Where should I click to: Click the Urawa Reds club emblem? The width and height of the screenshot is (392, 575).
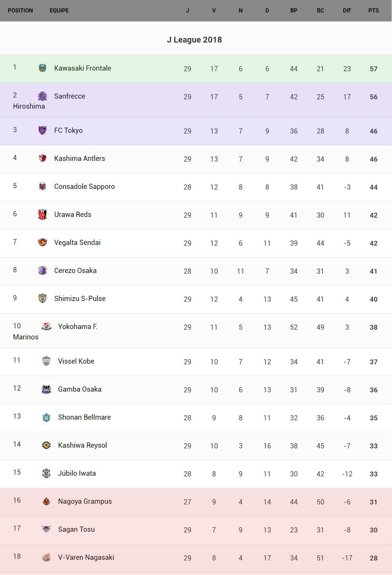[x=43, y=215]
